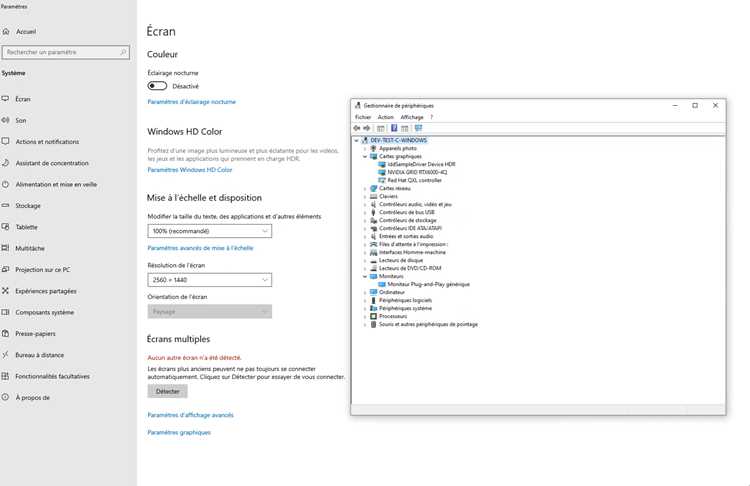The width and height of the screenshot is (750, 486).
Task: Maximize the Gestionnaire de périphériques window
Action: 695,106
